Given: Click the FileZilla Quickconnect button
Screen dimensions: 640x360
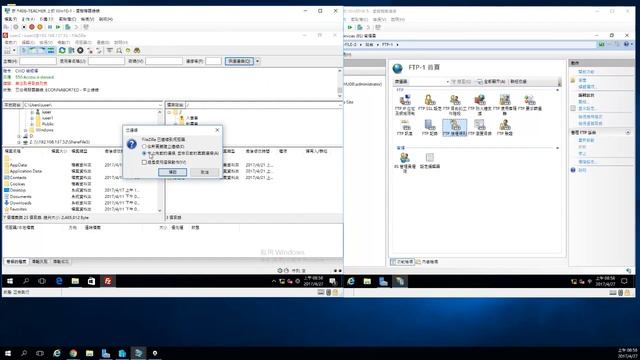Looking at the screenshot, I should (239, 61).
